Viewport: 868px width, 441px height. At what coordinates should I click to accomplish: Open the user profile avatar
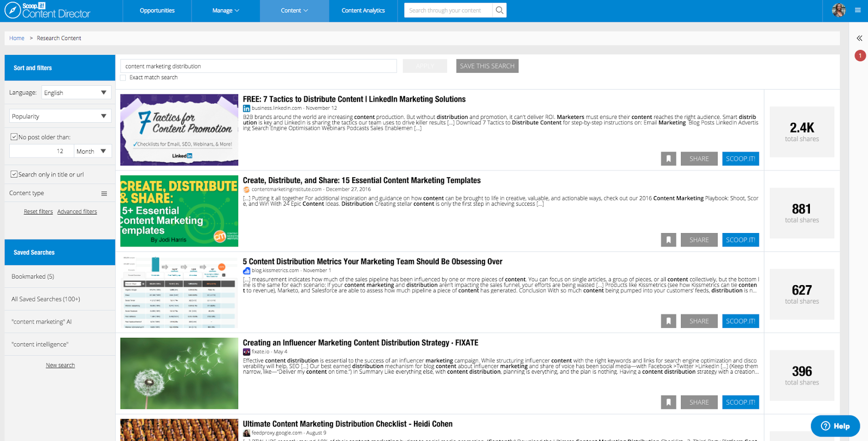[839, 10]
